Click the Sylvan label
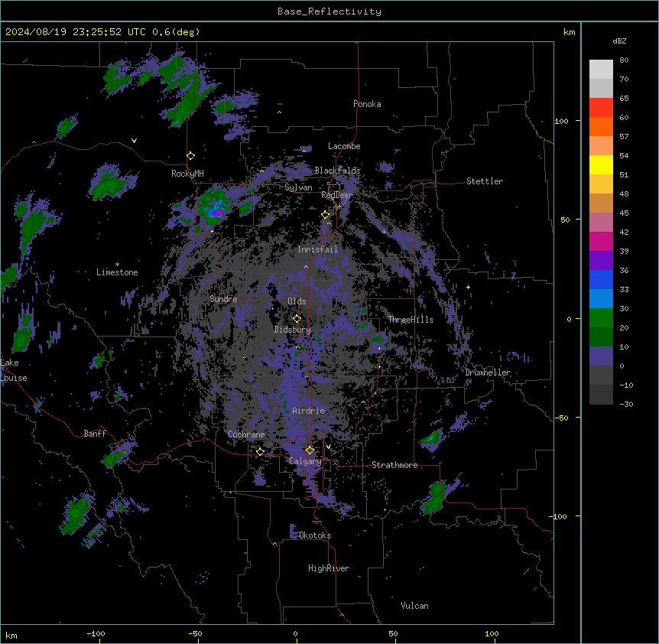The height and width of the screenshot is (644, 659). [x=298, y=187]
